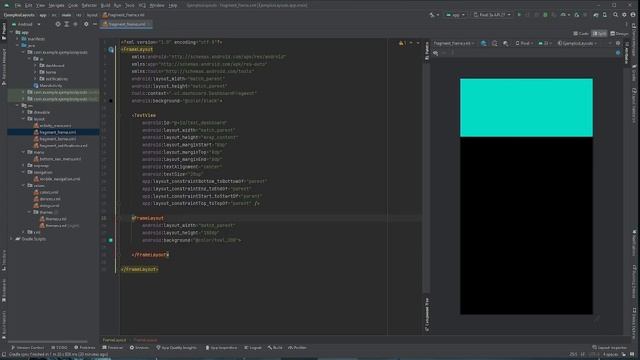Open the Layout Inspector tool window
This screenshot has width=640, height=360.
coord(609,348)
